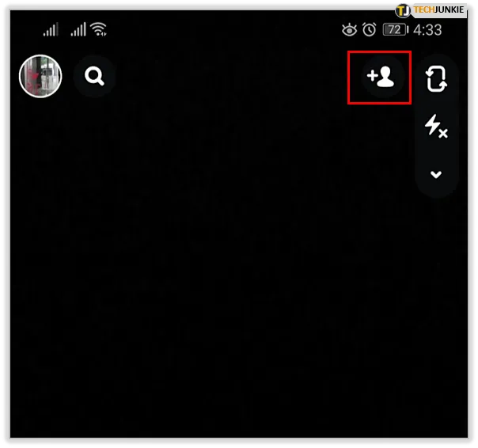Tap the Wi-Fi status icon

(100, 29)
